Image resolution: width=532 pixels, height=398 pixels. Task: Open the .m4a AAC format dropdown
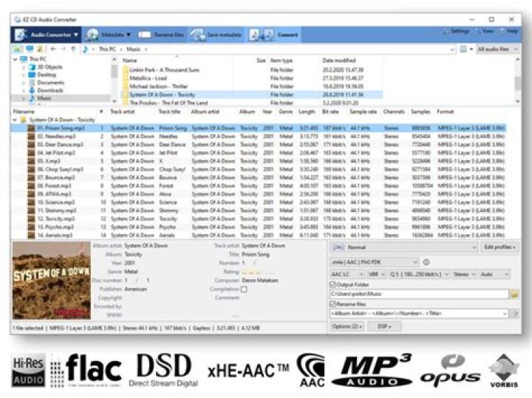click(x=375, y=262)
